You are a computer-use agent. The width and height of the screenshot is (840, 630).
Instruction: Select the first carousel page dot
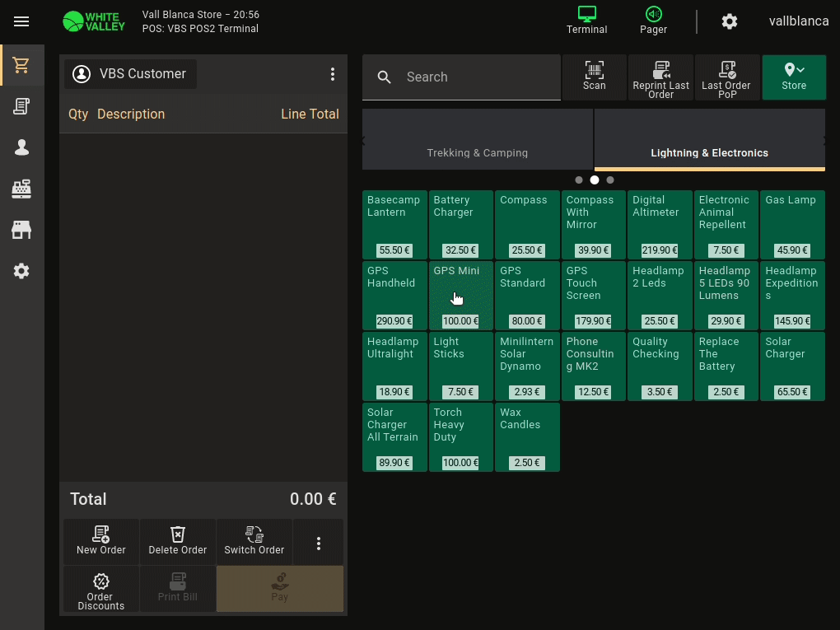579,180
